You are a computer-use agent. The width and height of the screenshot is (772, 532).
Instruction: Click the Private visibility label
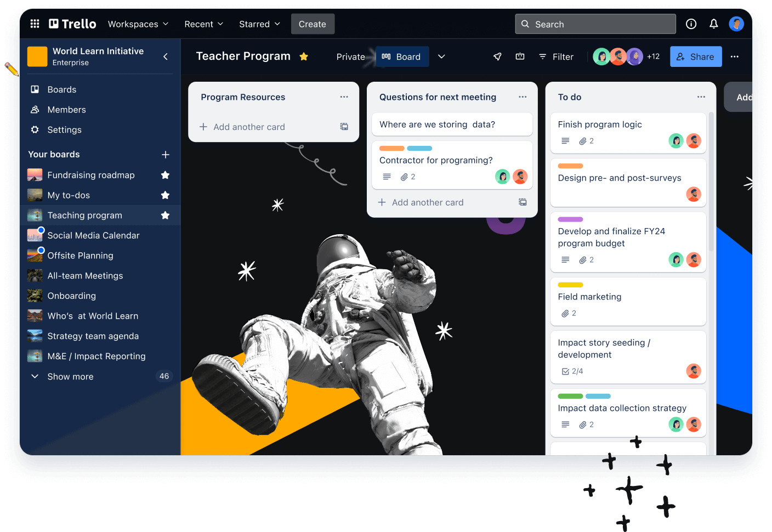coord(350,57)
